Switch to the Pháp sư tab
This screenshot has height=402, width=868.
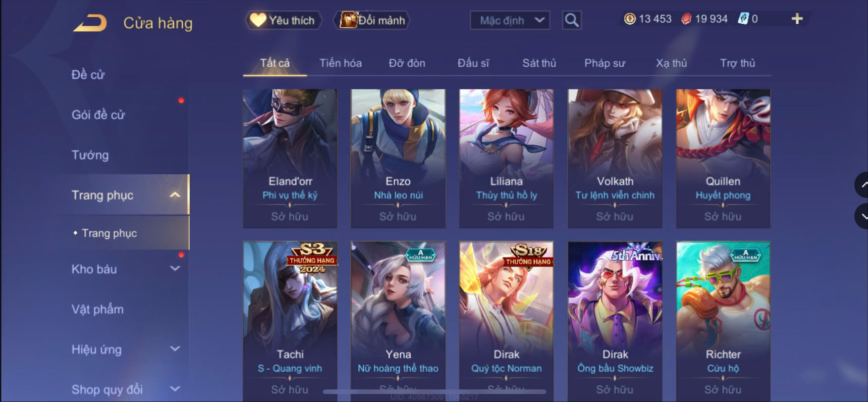click(x=605, y=63)
